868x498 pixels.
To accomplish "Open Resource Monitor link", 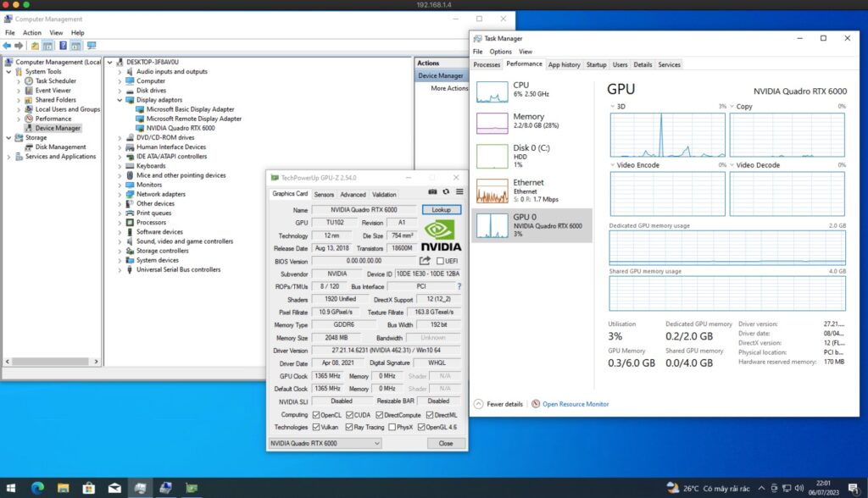I will click(x=576, y=404).
